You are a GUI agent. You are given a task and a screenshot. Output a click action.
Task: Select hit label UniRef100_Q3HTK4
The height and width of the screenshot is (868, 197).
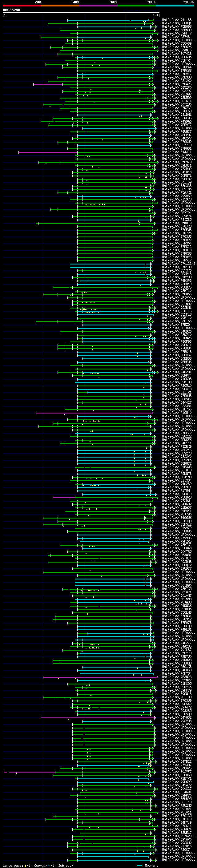pyautogui.click(x=177, y=61)
